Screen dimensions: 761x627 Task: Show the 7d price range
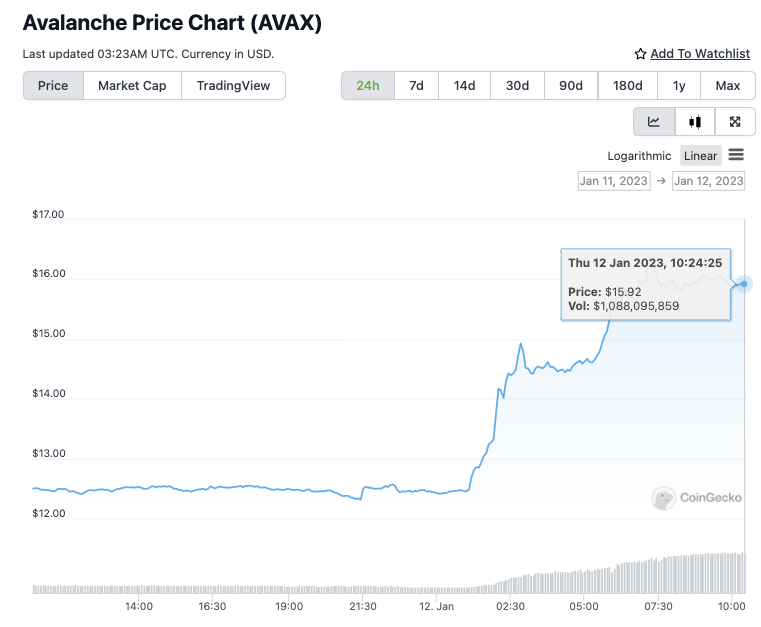tap(416, 86)
